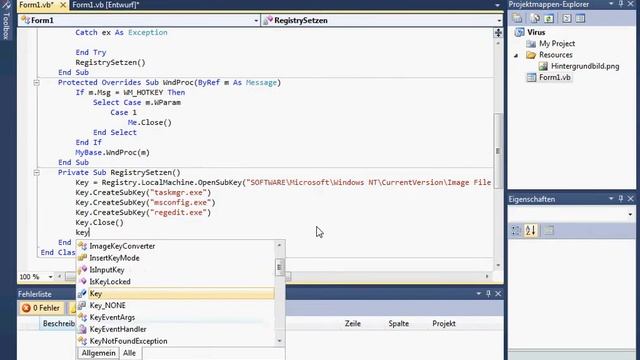
Task: Switch to IntelliSense Alle tab
Action: (x=129, y=353)
